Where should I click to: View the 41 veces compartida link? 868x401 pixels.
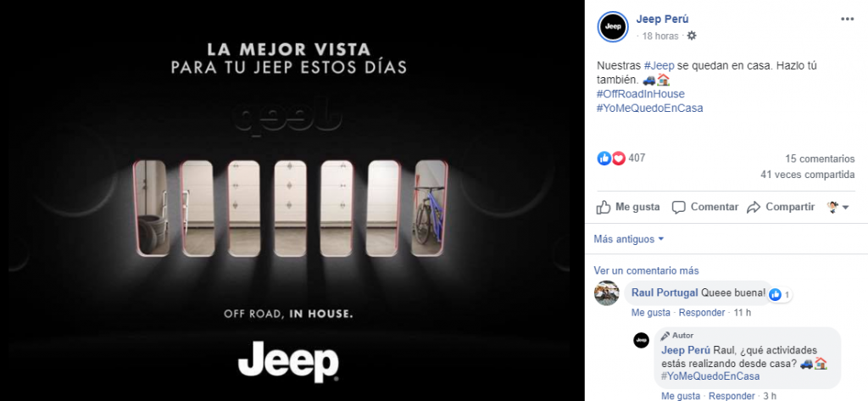pos(808,175)
